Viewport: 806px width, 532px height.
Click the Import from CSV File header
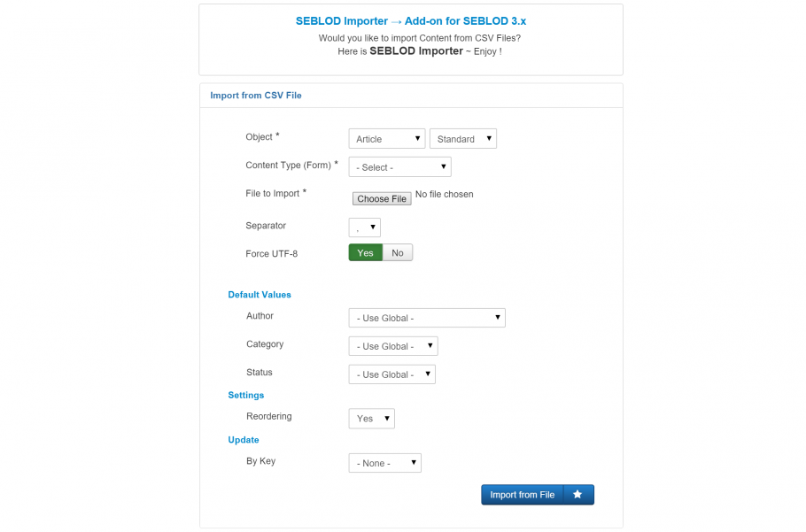[256, 96]
